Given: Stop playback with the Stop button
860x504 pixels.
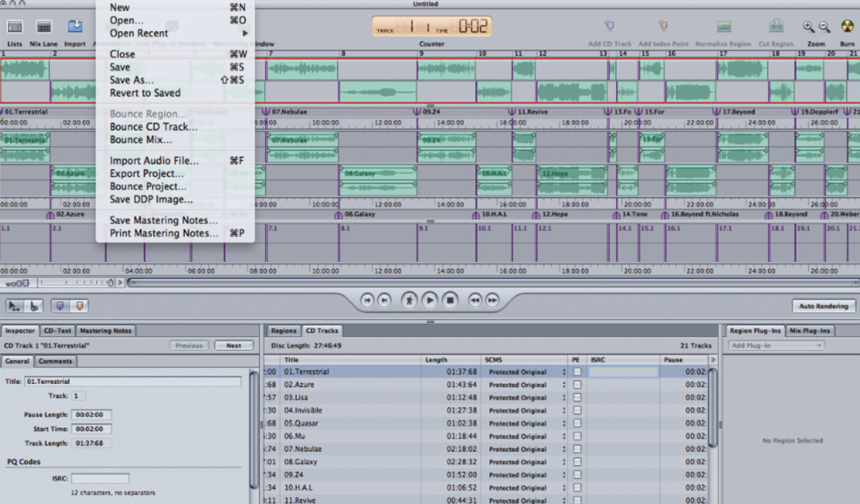Looking at the screenshot, I should click(x=450, y=300).
